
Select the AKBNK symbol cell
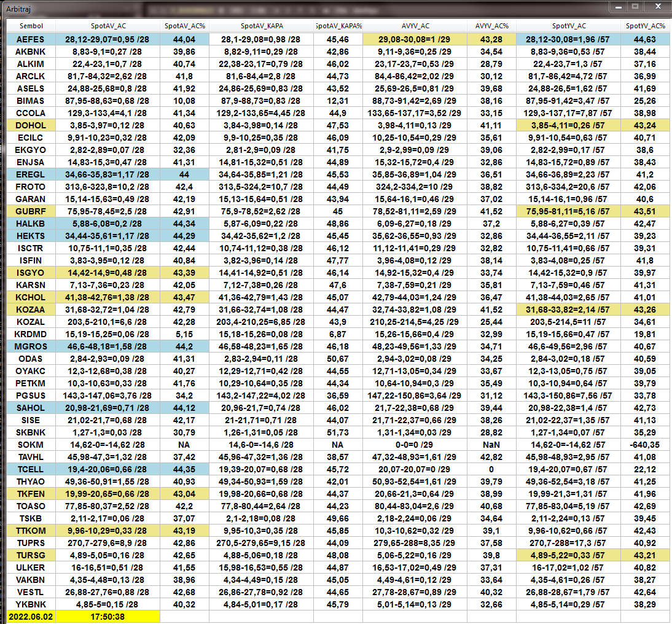point(31,52)
